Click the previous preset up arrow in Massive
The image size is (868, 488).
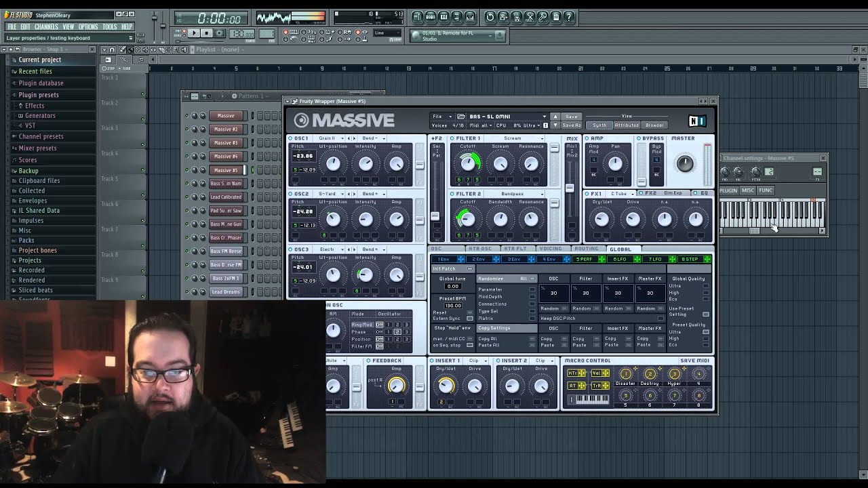[x=555, y=117]
